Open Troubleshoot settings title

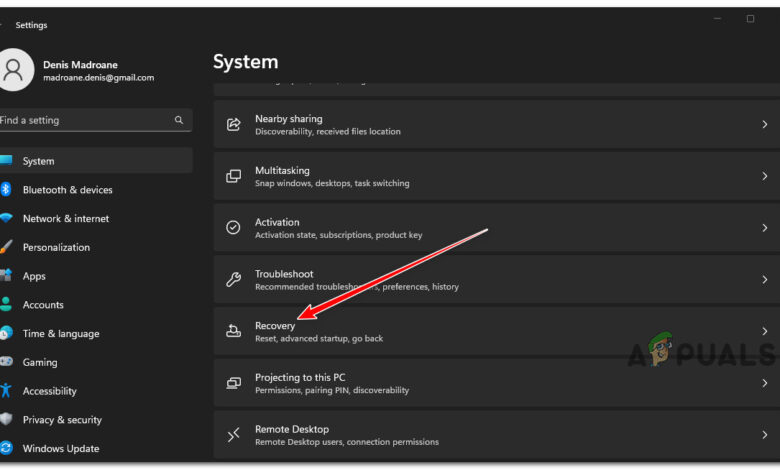click(284, 274)
